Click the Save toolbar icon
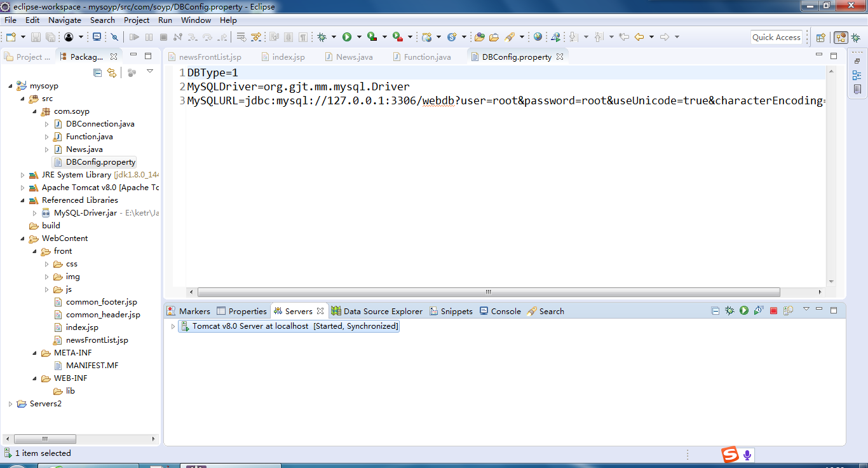Screen dimensions: 868x468 (x=36, y=37)
